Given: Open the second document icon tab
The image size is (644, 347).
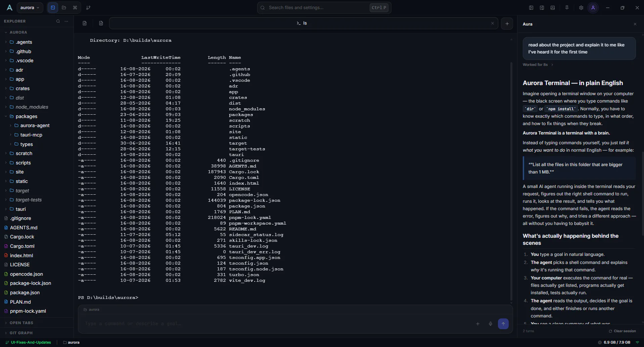Looking at the screenshot, I should [x=101, y=23].
